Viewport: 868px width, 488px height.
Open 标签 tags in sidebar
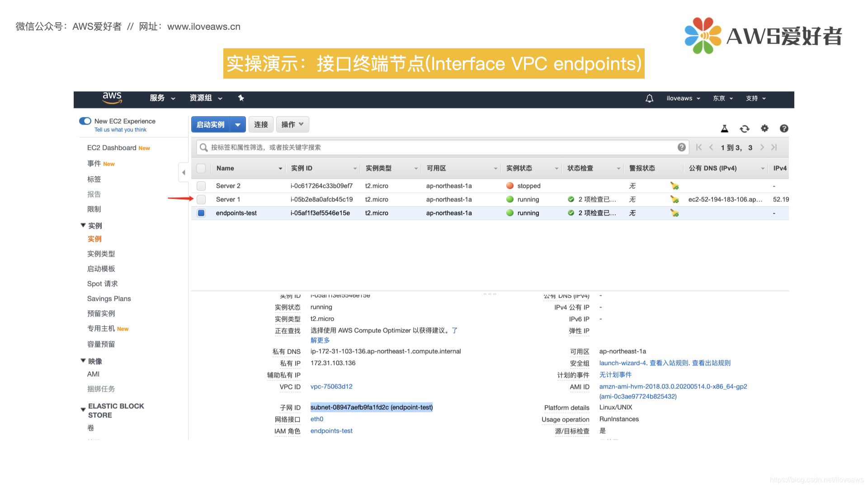94,179
